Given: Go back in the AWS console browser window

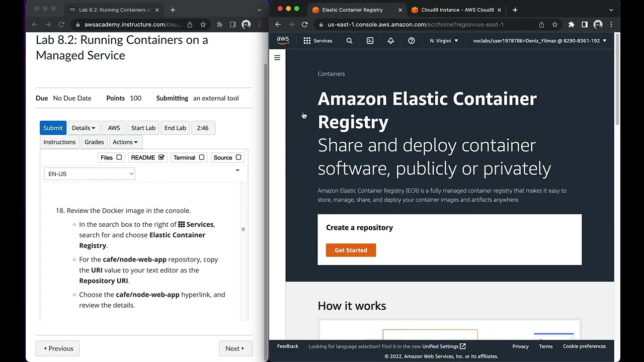Looking at the screenshot, I should [278, 24].
